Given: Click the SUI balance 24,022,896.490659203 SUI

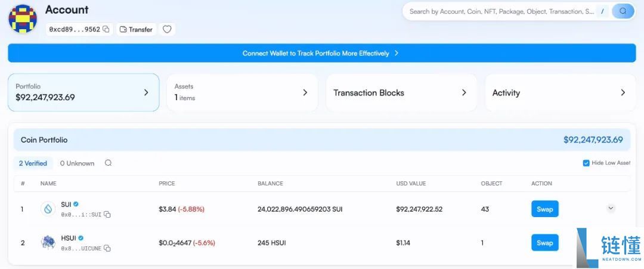Looking at the screenshot, I should 300,209.
